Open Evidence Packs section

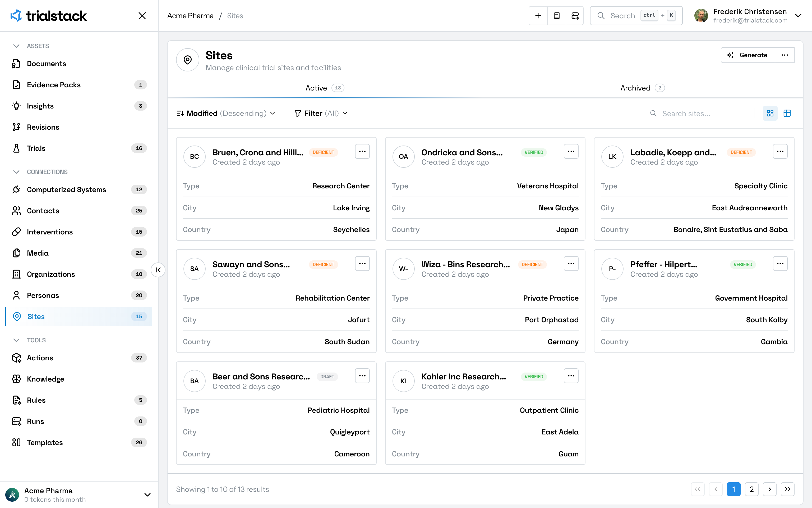79,85
